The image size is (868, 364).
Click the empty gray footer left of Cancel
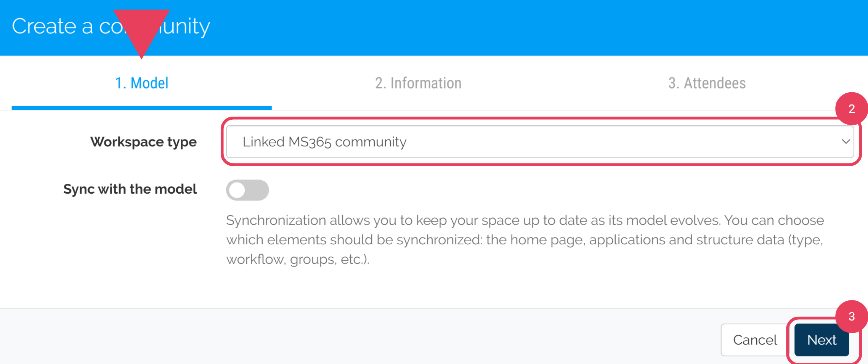click(343, 336)
